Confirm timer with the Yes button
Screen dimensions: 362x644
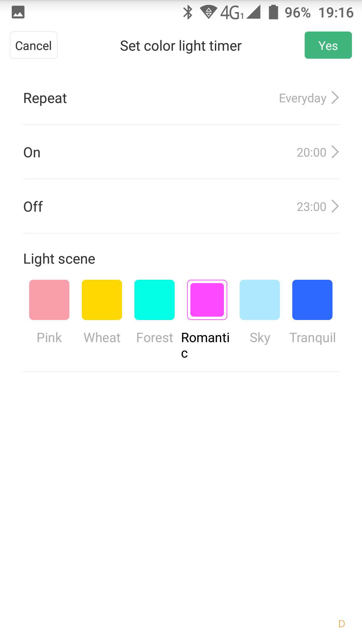point(328,45)
